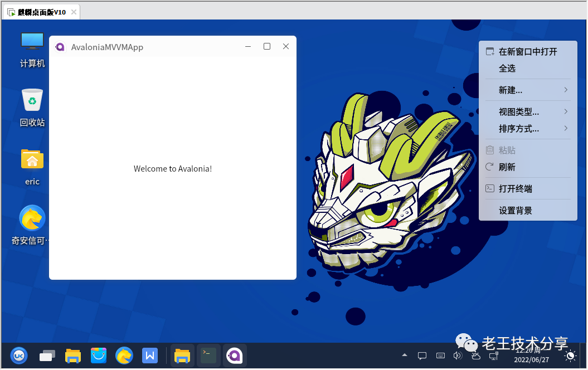
Task: Choose 全选 in the context menu
Action: click(x=528, y=68)
